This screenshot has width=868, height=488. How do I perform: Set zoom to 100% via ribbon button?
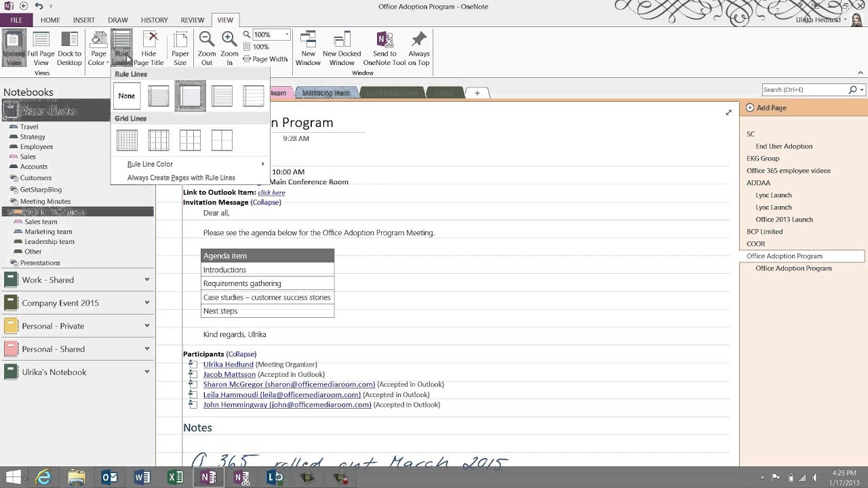pos(256,47)
